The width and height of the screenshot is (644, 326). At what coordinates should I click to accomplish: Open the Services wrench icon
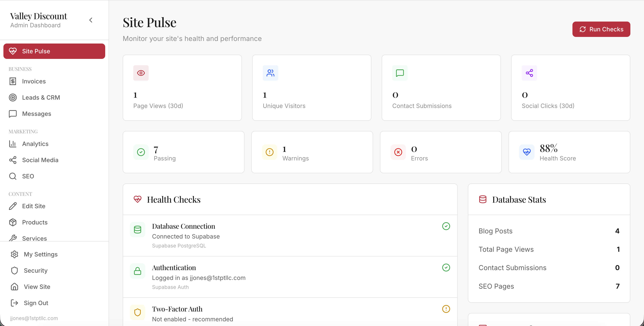[13, 238]
